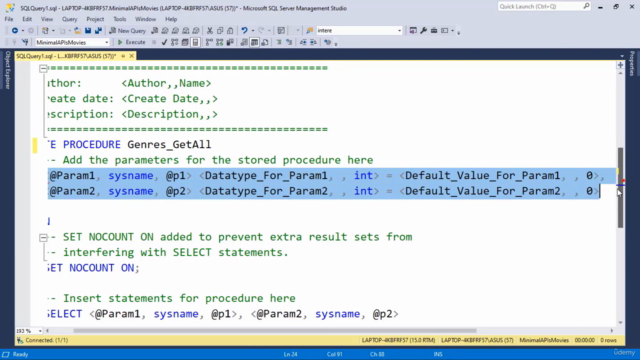The width and height of the screenshot is (640, 360).
Task: Click the New Query button
Action: coord(128,31)
